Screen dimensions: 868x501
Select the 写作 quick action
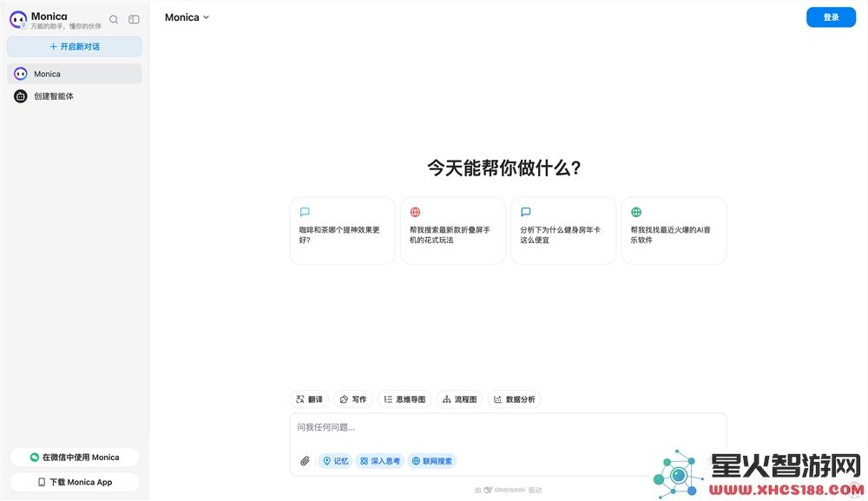click(353, 399)
